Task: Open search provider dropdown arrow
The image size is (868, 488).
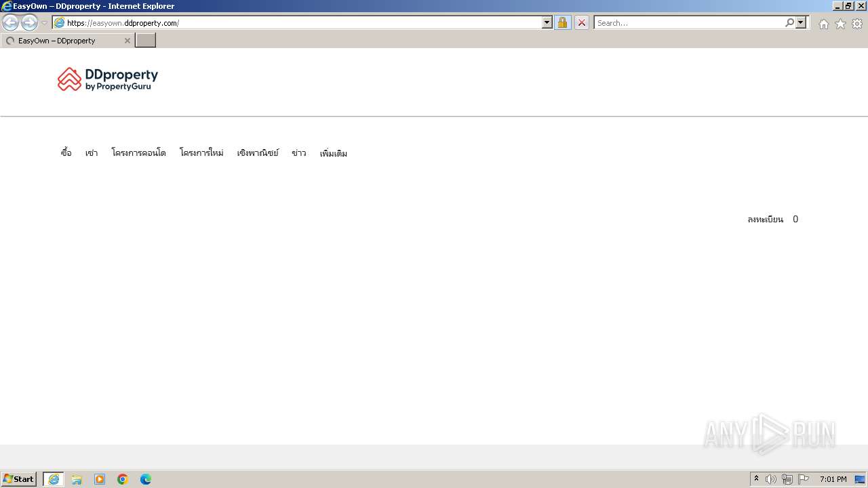Action: 801,22
